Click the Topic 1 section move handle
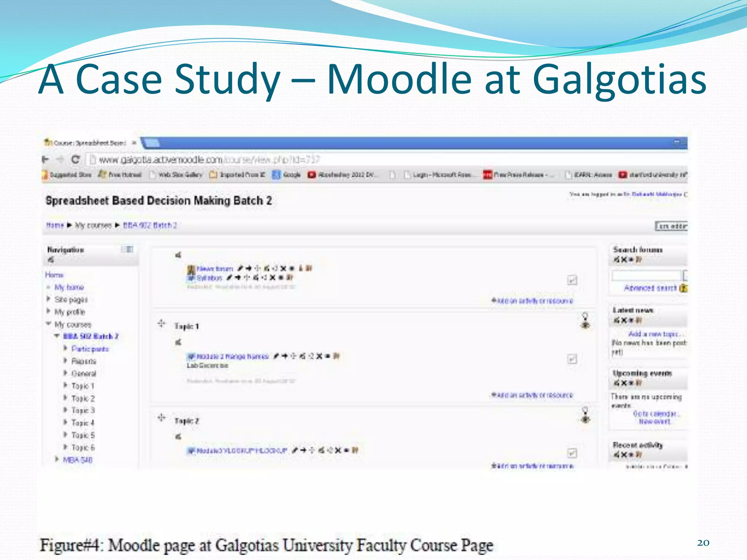 162,324
